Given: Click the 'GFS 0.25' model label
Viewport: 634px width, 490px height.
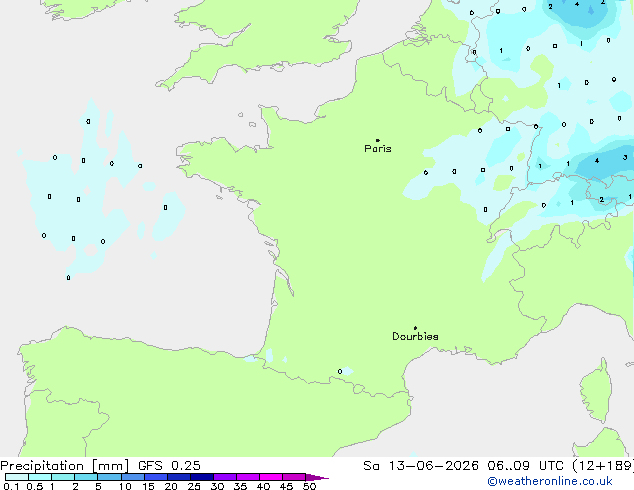Looking at the screenshot, I should pos(169,466).
